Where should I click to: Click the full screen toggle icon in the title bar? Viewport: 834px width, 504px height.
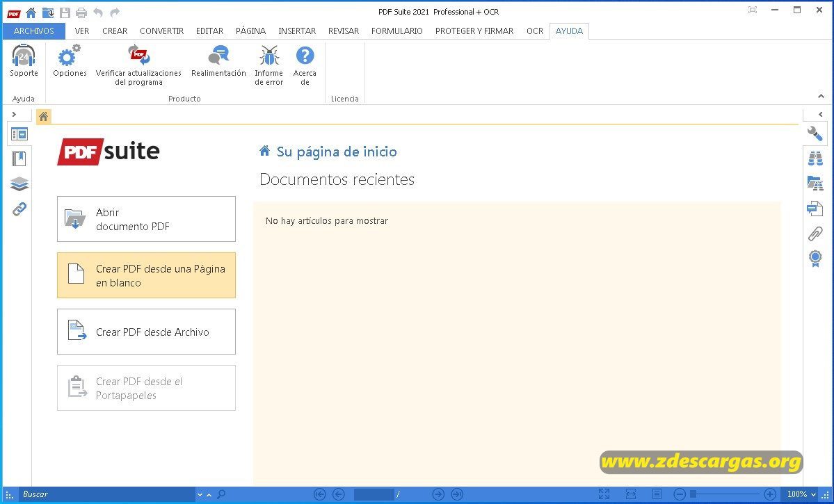[x=752, y=10]
